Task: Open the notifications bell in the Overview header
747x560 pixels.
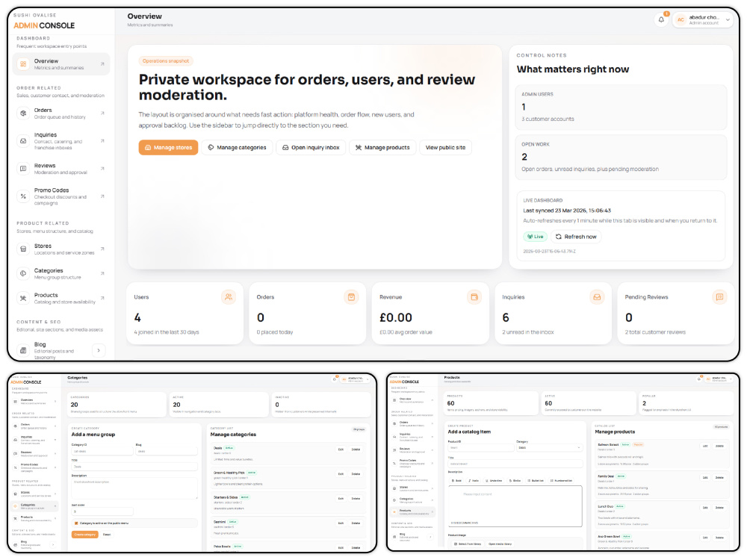Action: (661, 19)
